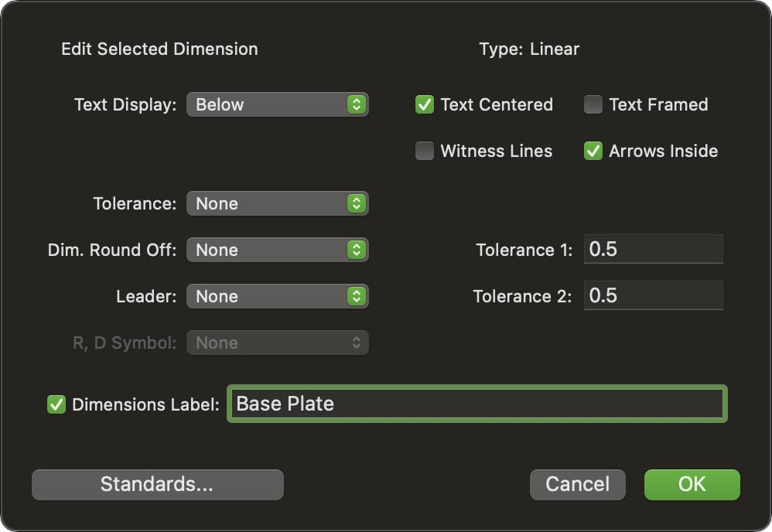The width and height of the screenshot is (772, 532).
Task: Disable the Arrows Inside checkbox
Action: coord(593,151)
